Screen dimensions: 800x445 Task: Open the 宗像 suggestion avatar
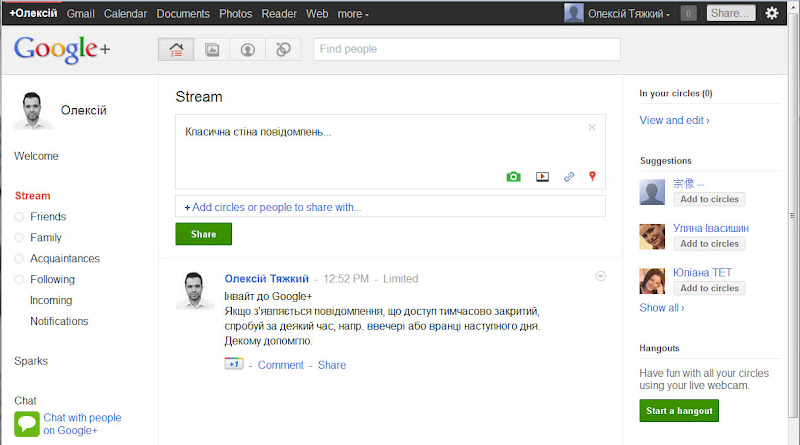pyautogui.click(x=652, y=192)
